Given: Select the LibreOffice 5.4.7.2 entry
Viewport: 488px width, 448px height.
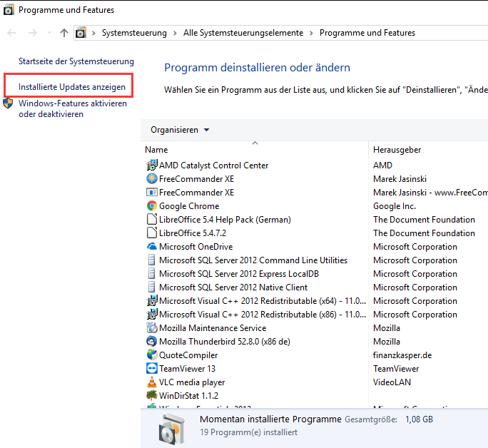Looking at the screenshot, I should pyautogui.click(x=193, y=233).
